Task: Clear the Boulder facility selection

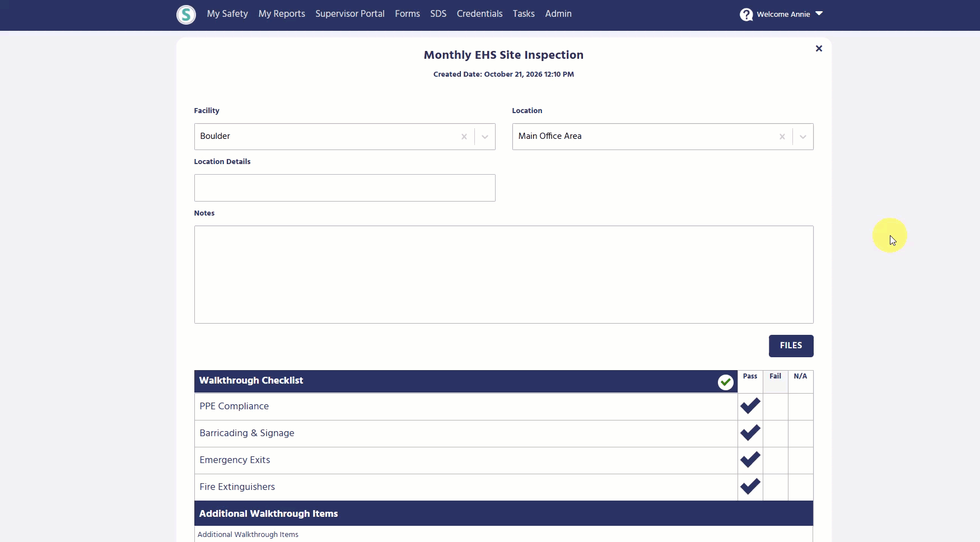Action: click(464, 137)
